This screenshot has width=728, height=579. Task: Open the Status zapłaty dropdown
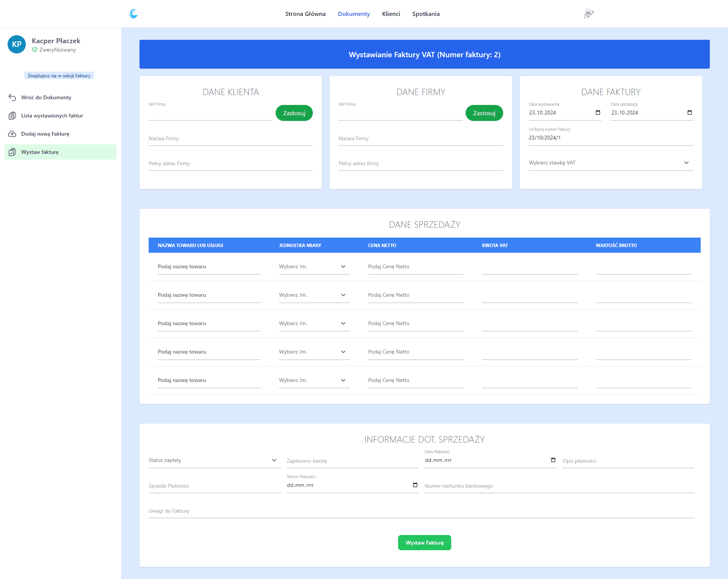click(274, 460)
